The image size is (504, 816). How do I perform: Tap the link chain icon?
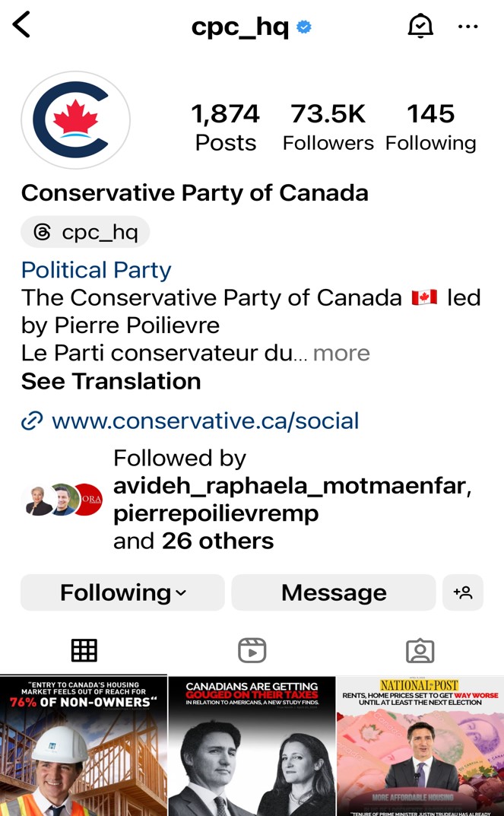32,421
